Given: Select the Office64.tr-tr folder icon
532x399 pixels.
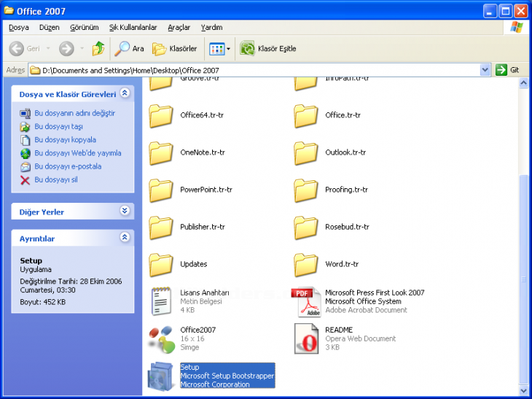Looking at the screenshot, I should (161, 115).
